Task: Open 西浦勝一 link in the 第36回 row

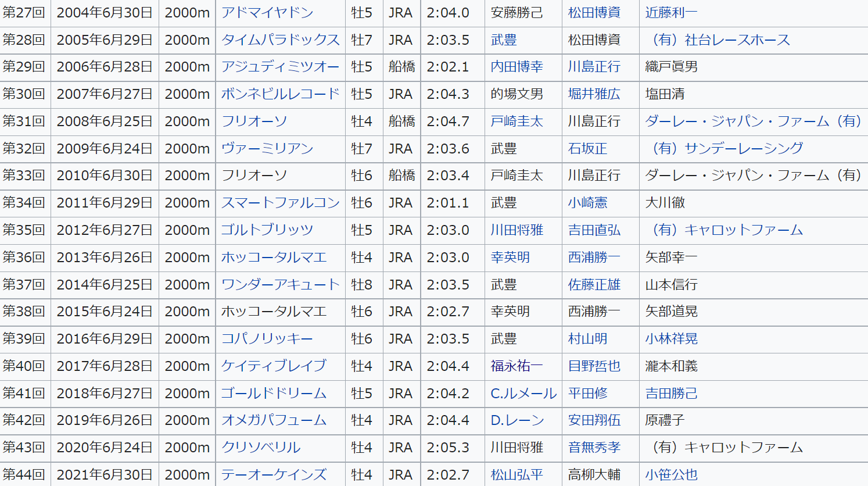Action: (594, 257)
